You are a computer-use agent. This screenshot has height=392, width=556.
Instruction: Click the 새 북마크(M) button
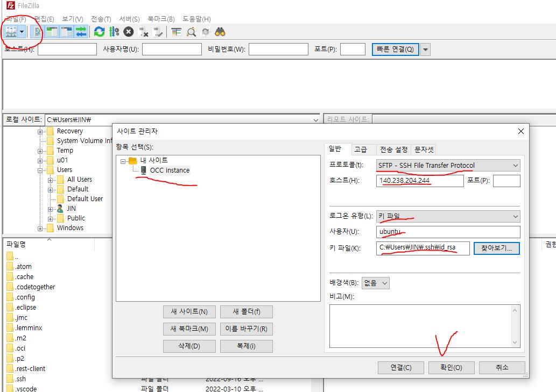pyautogui.click(x=189, y=329)
